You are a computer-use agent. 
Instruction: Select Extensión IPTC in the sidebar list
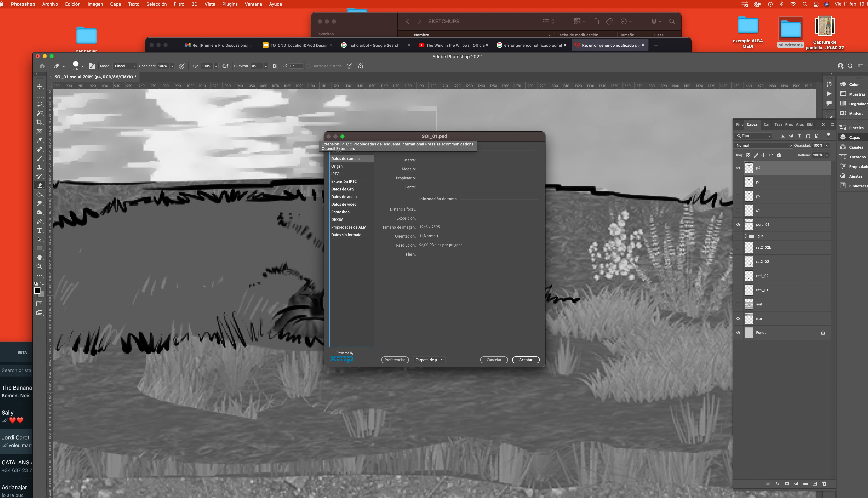pos(344,182)
